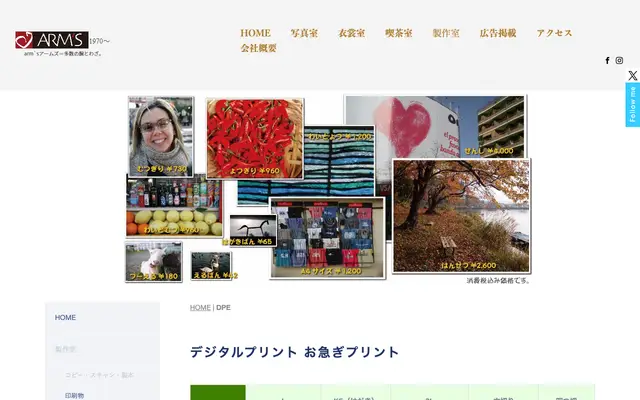640x400 pixels.
Task: Go to HOME in top navigation
Action: pyautogui.click(x=255, y=33)
